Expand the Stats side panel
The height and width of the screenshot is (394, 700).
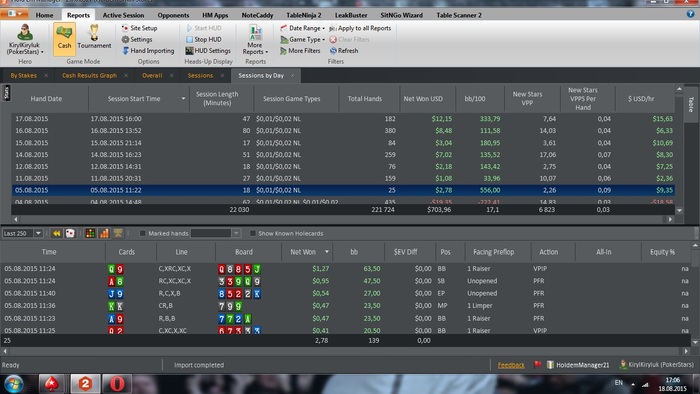[x=6, y=93]
